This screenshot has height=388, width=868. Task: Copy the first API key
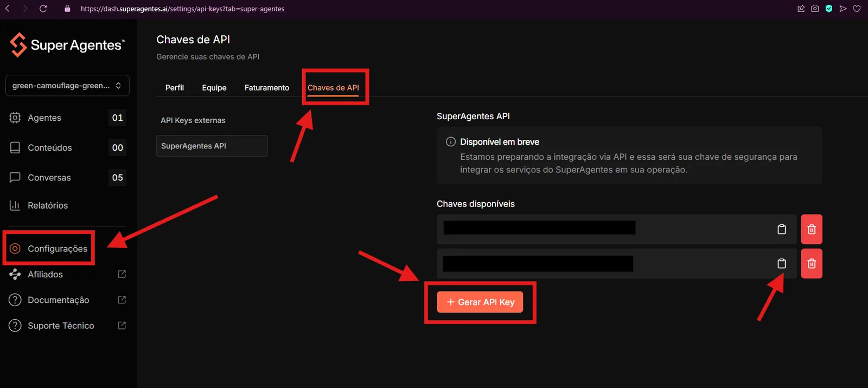pos(782,229)
